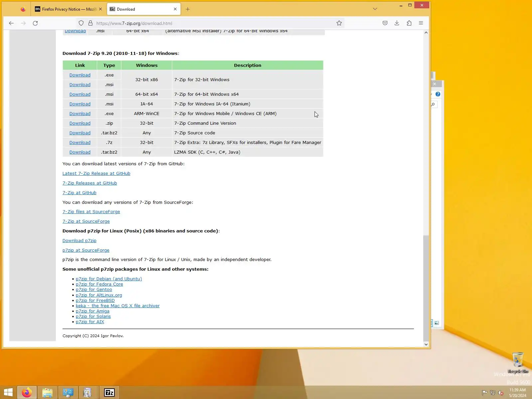This screenshot has width=532, height=399.
Task: Open p7zip for Fedora Core link
Action: click(x=99, y=284)
